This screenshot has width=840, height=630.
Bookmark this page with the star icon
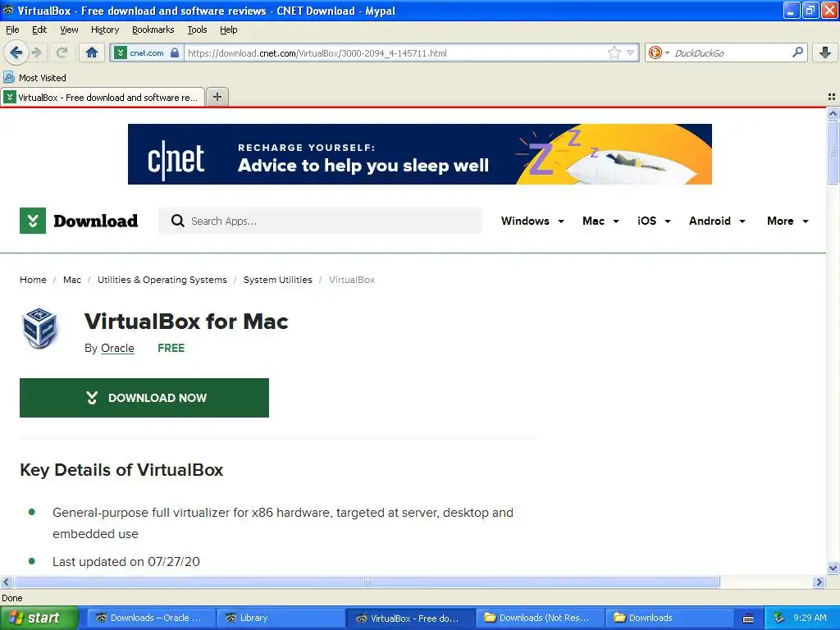point(614,52)
